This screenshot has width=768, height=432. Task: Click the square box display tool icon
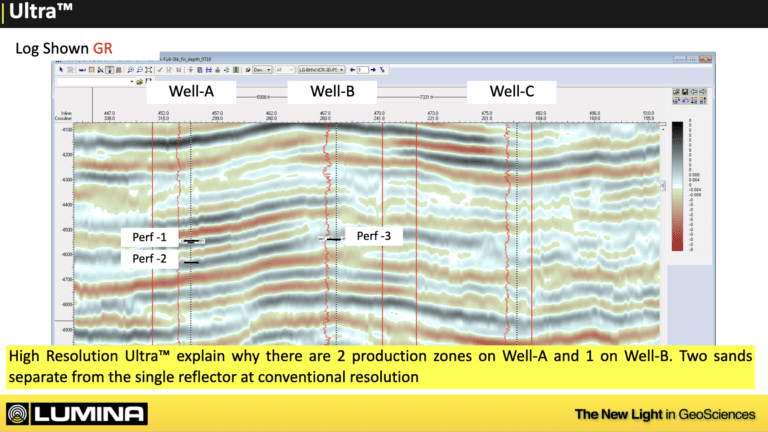[x=92, y=70]
